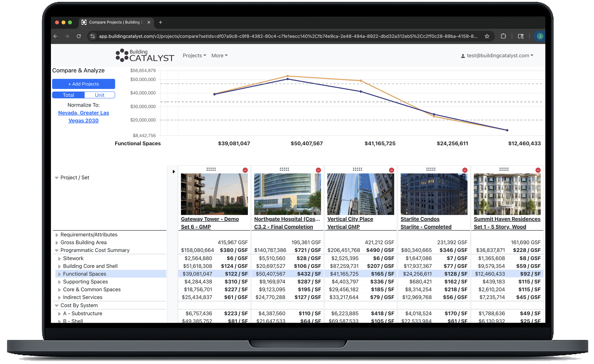Remove the Starlite Condos project card

(465, 170)
